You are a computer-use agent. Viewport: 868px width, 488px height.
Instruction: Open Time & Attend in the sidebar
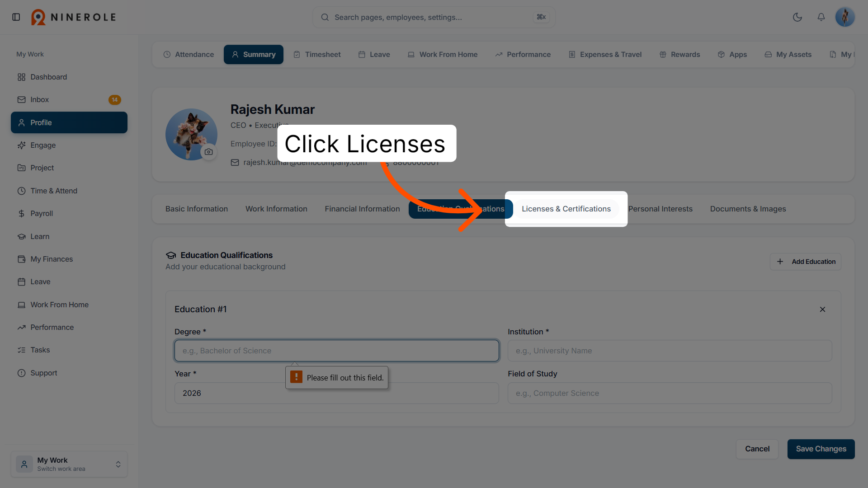click(69, 191)
